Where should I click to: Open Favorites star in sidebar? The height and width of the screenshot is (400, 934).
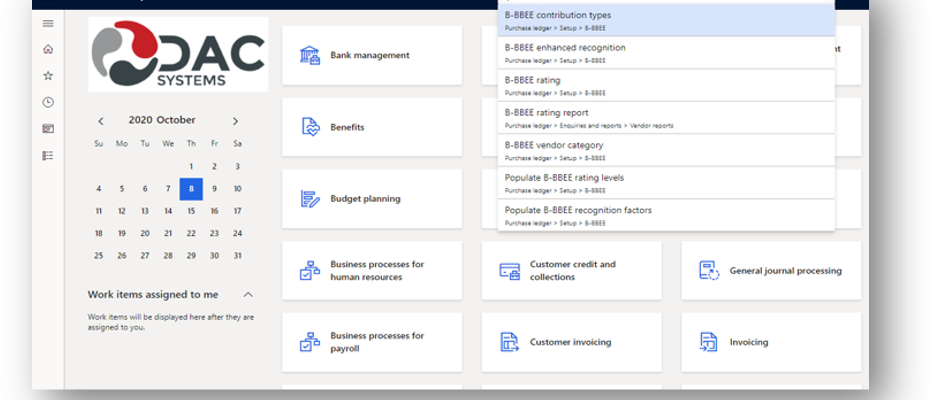pyautogui.click(x=48, y=76)
